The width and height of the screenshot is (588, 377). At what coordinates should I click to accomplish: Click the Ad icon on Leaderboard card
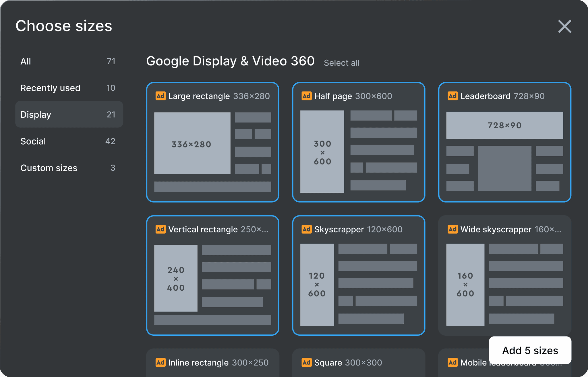point(452,96)
